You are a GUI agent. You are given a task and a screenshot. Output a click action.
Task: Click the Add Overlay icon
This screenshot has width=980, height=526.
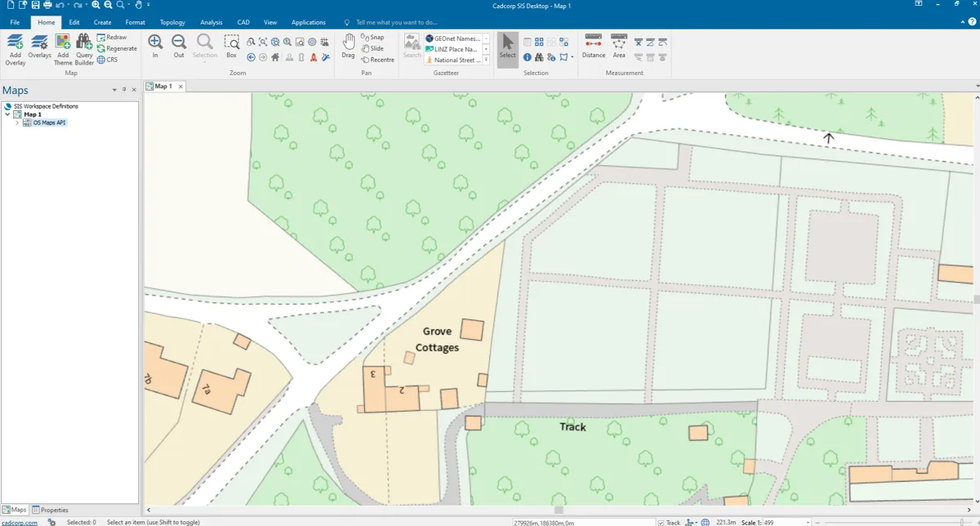pos(14,49)
